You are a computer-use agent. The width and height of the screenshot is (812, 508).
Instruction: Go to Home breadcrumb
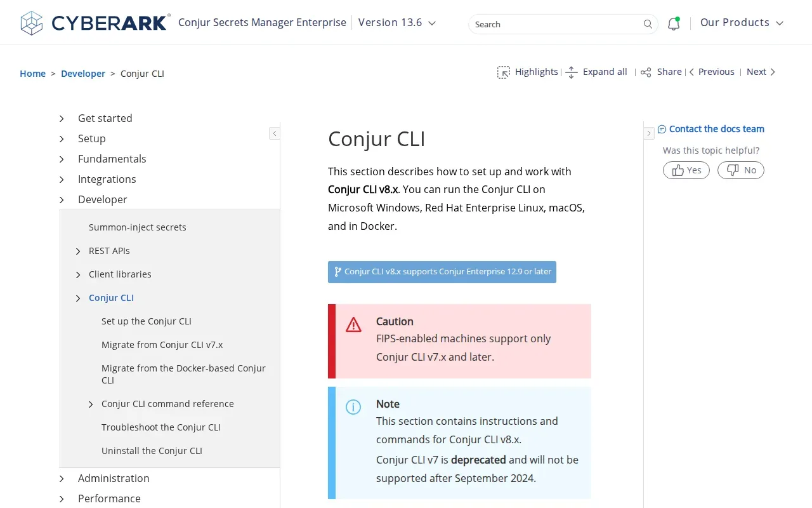coord(32,74)
